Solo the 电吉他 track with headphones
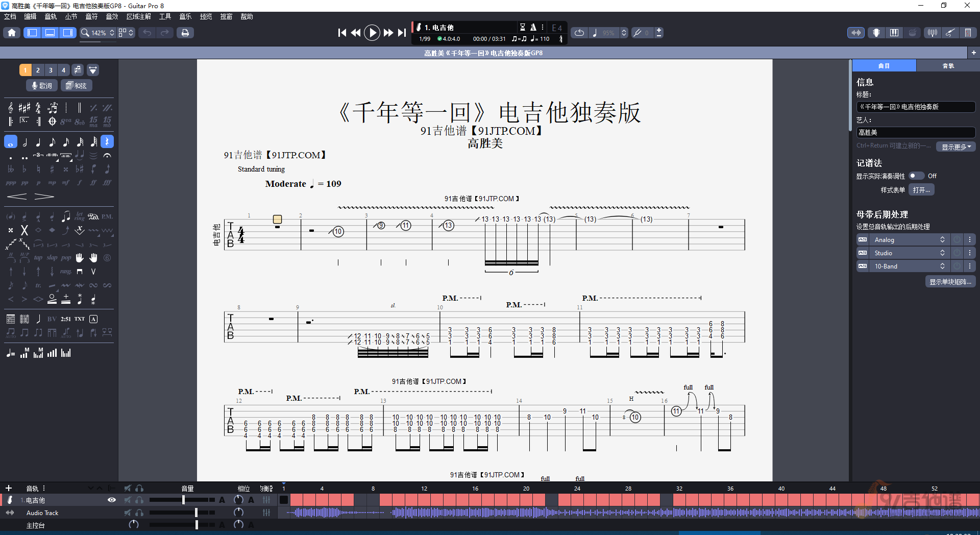Image resolution: width=980 pixels, height=535 pixels. [x=139, y=500]
